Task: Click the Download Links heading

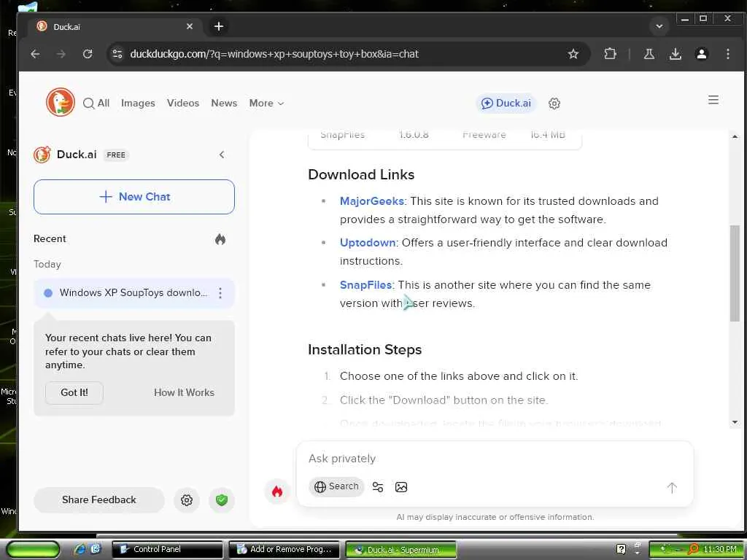Action: click(x=361, y=175)
